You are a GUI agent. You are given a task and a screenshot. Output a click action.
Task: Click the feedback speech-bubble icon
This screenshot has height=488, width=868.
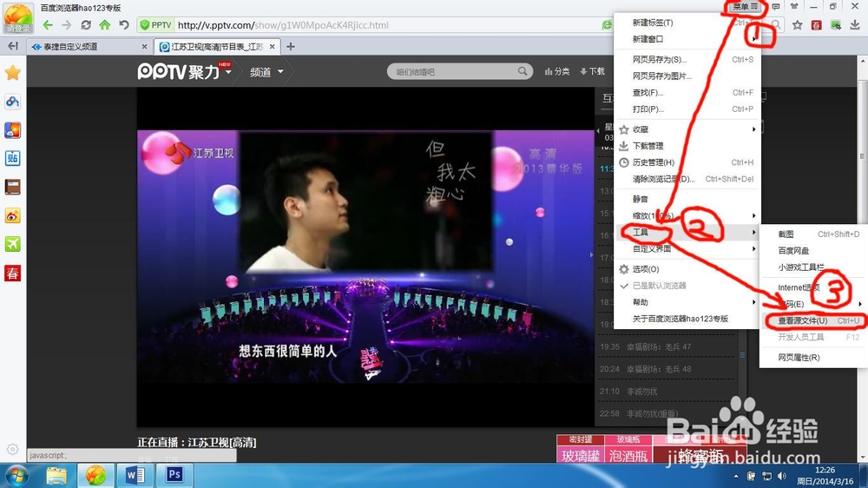coord(776,7)
